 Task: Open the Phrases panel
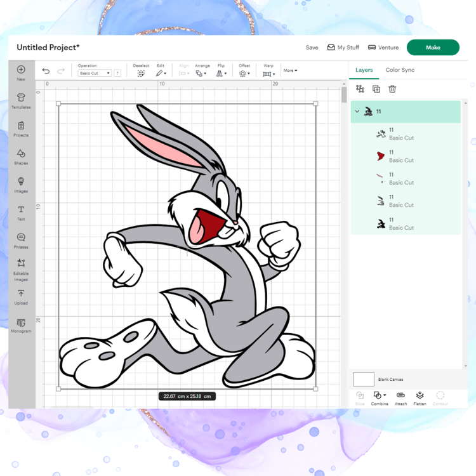coord(21,241)
